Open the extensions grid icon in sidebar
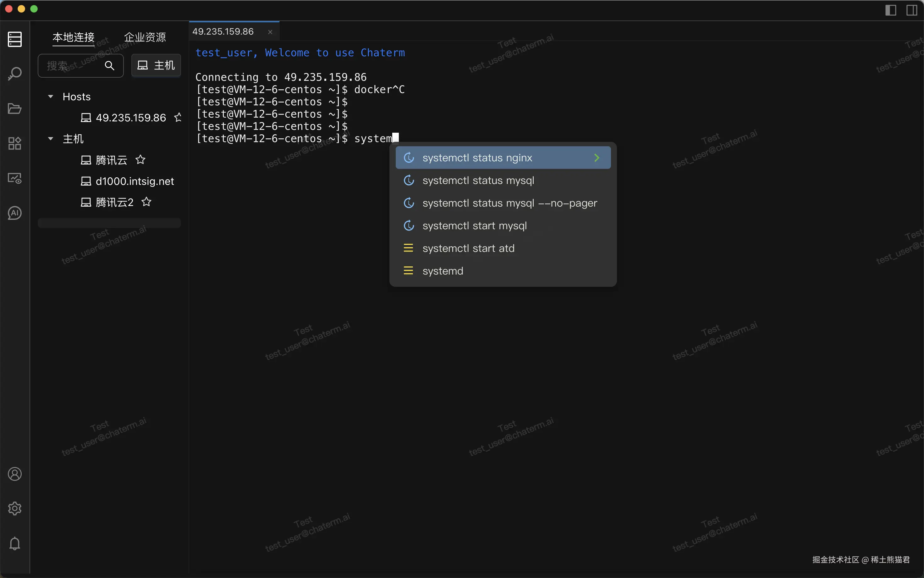 (14, 143)
